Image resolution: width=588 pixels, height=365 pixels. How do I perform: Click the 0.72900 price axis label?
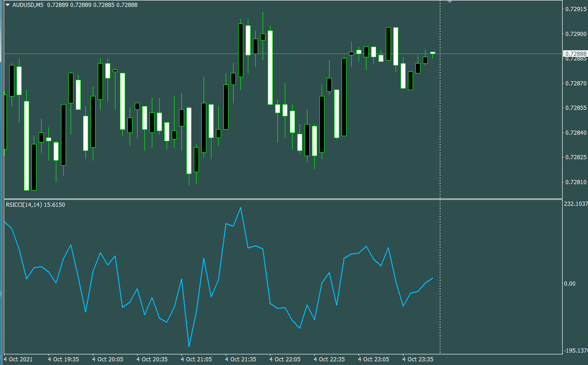coord(576,34)
